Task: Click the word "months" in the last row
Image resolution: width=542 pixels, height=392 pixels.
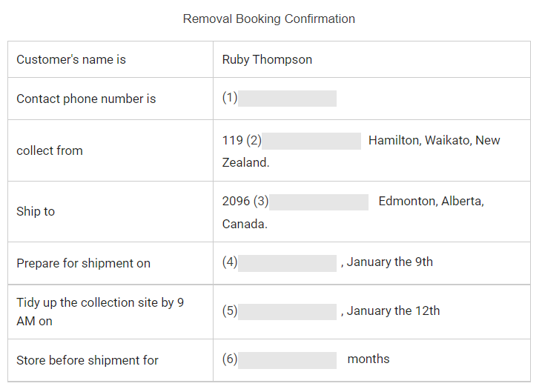Action: pos(369,359)
